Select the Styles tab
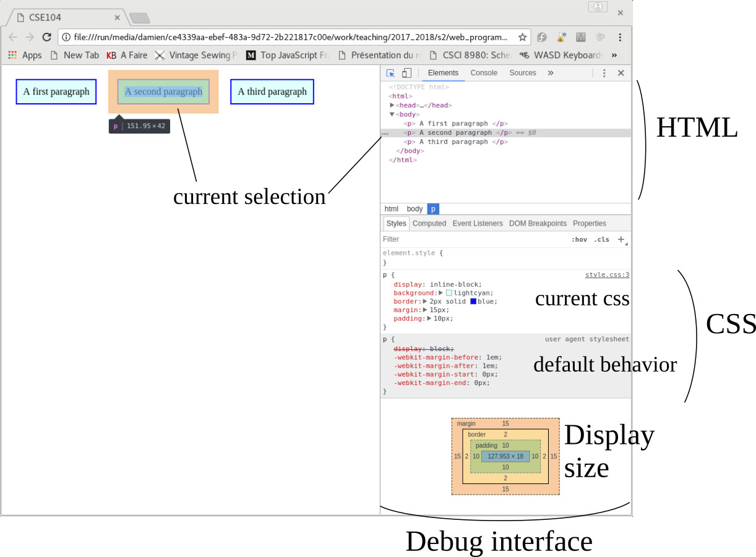756x557 pixels. 396,223
